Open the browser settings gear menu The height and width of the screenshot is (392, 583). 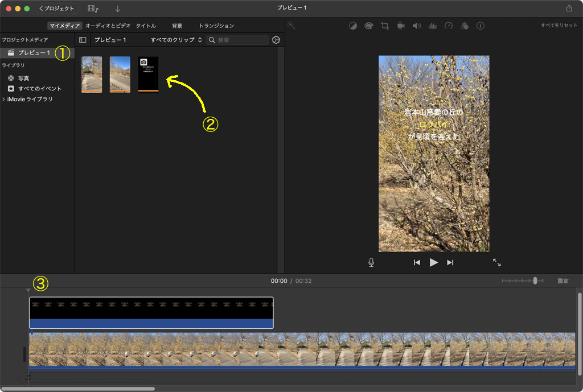[x=276, y=40]
